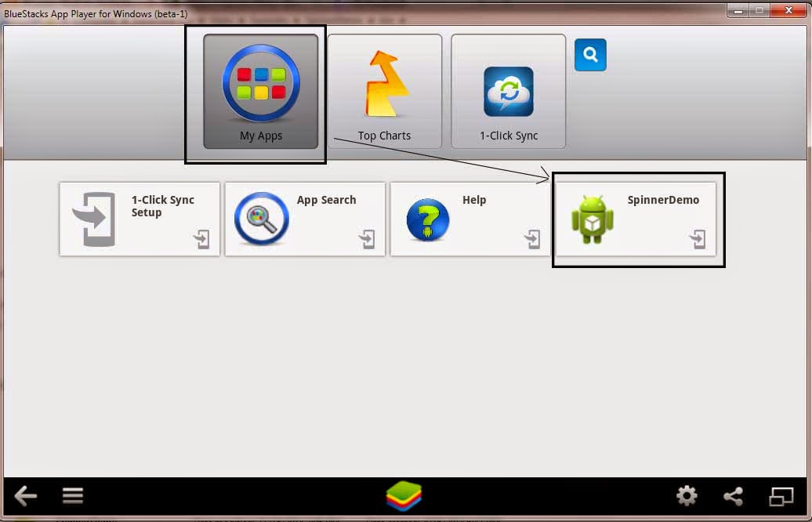Select the SpinnerDemo label text
The height and width of the screenshot is (522, 812).
(663, 200)
